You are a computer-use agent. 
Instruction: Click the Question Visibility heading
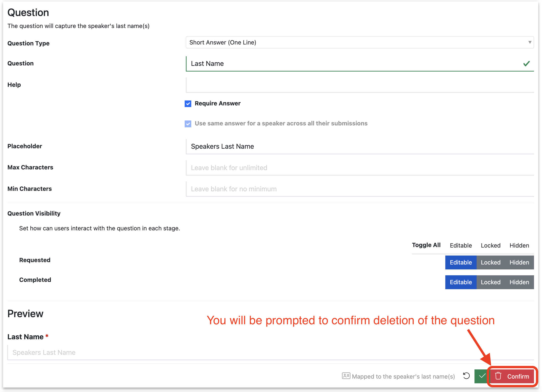pyautogui.click(x=34, y=213)
